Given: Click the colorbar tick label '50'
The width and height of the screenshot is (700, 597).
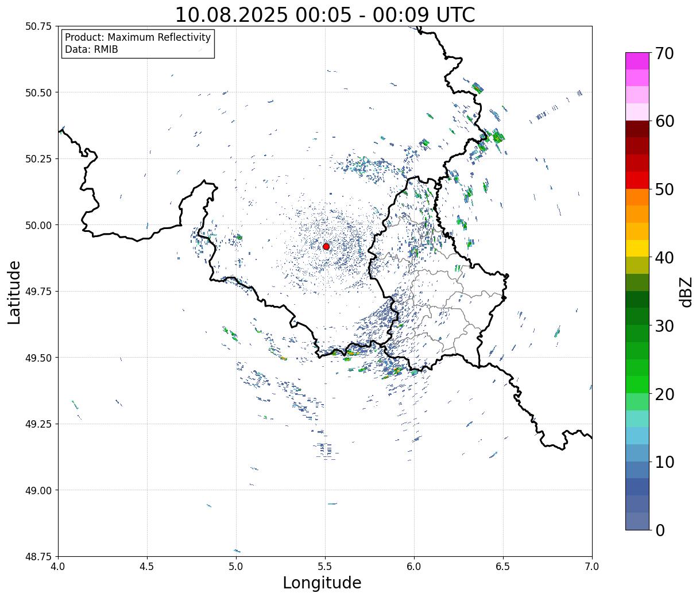Looking at the screenshot, I should [664, 189].
